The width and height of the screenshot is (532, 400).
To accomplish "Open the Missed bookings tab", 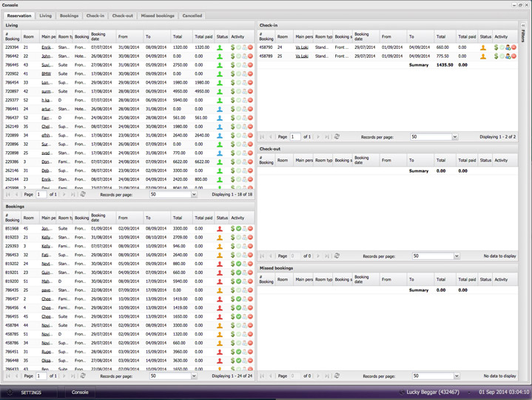I will point(157,15).
